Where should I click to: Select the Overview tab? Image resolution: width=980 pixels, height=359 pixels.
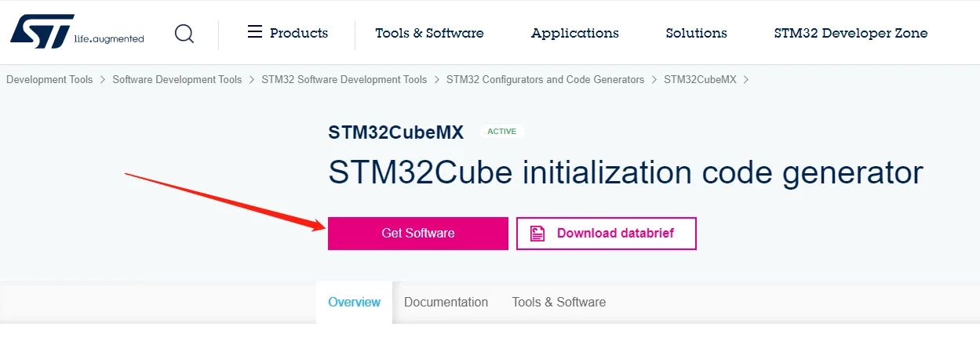(x=355, y=302)
